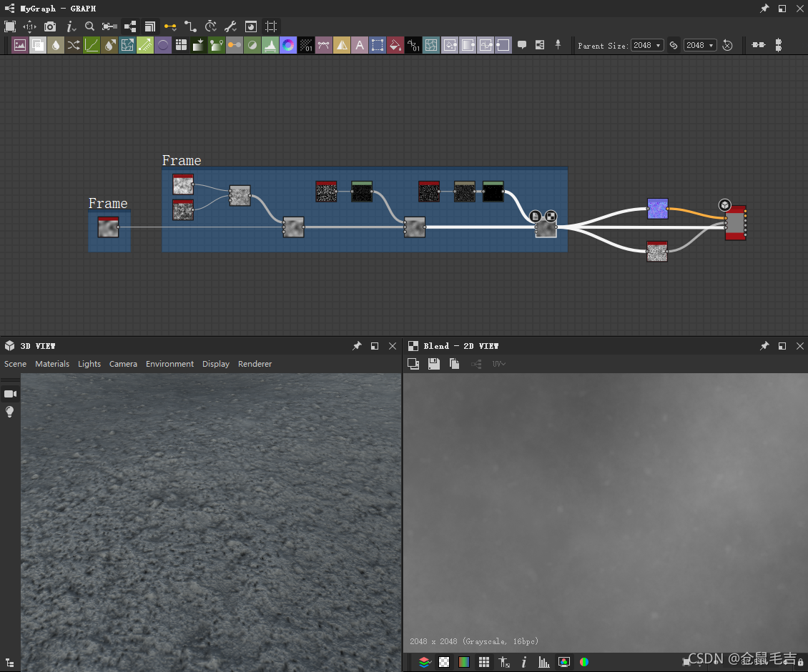Add a Curve node
The image size is (808, 672).
[92, 45]
